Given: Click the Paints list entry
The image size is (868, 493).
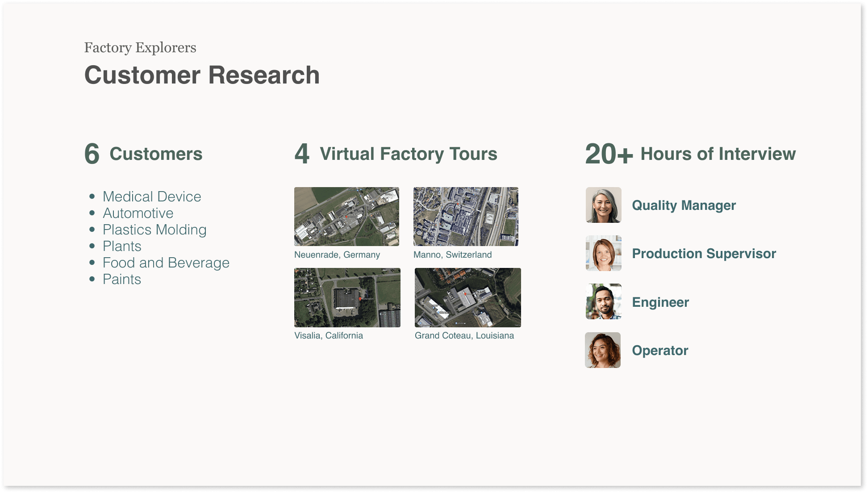Looking at the screenshot, I should pyautogui.click(x=122, y=279).
